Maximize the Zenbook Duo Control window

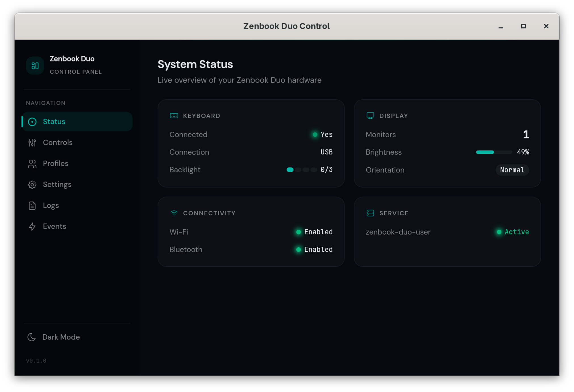point(524,26)
